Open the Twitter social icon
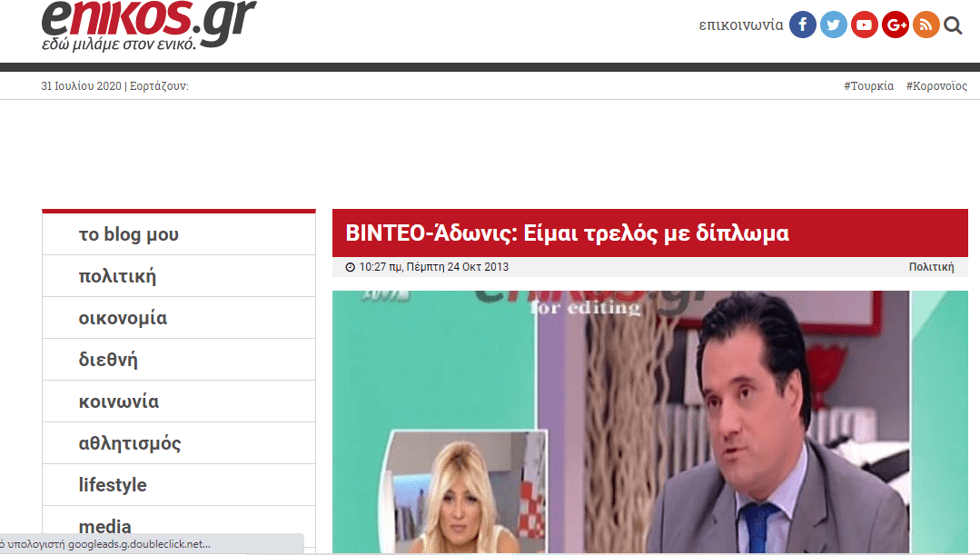Viewport: 980px width, 555px height. 833,25
